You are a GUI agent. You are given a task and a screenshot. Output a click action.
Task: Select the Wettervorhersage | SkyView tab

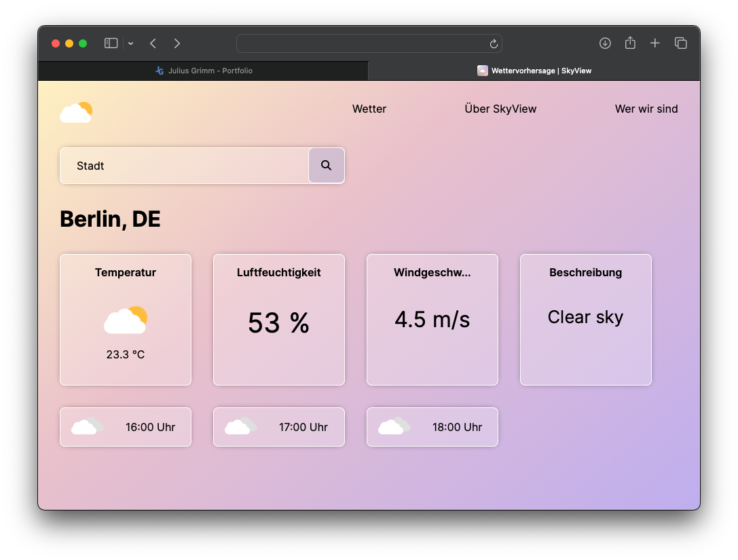click(534, 71)
